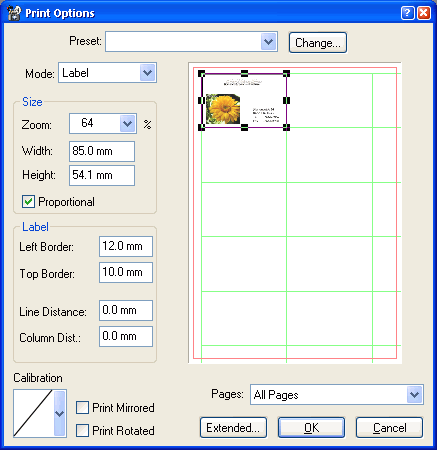Enable the Print Mirrored checkbox
This screenshot has width=437, height=450.
(82, 408)
